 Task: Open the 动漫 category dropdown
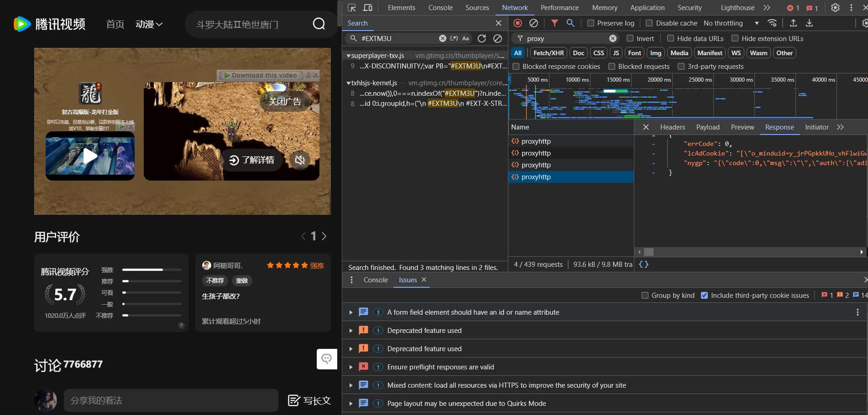[x=149, y=24]
